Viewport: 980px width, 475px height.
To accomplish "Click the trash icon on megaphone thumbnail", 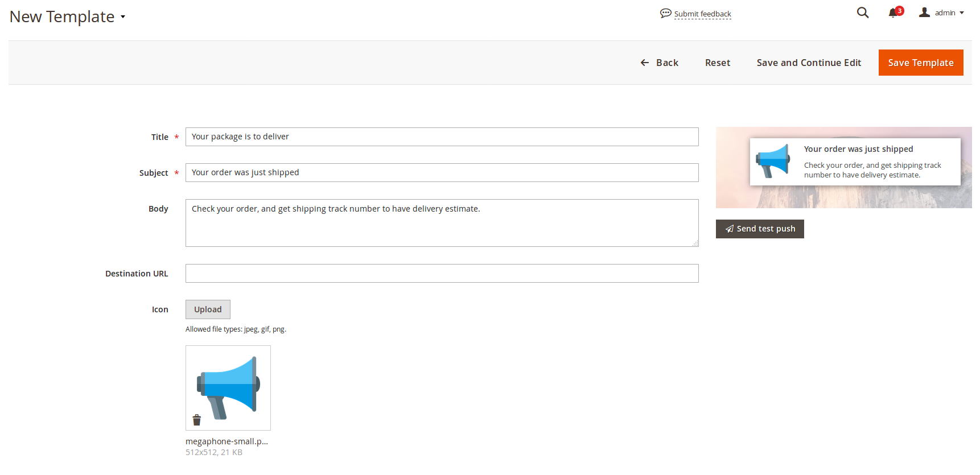I will [197, 420].
